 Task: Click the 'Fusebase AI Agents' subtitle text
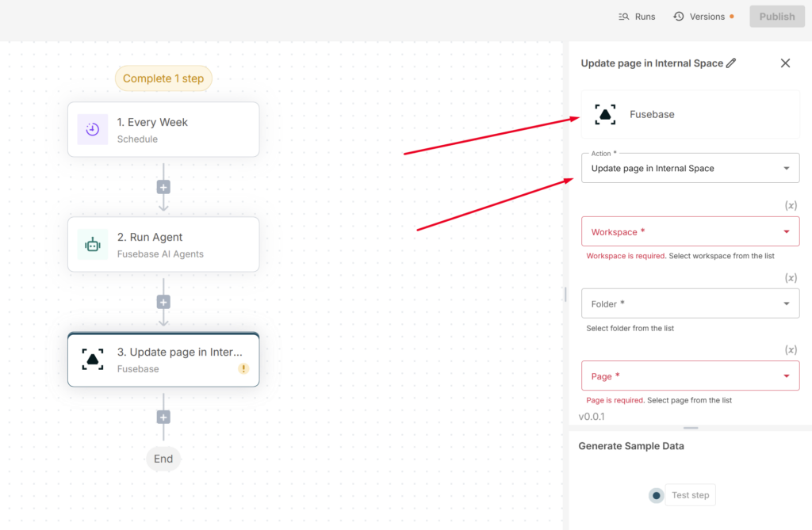click(160, 254)
